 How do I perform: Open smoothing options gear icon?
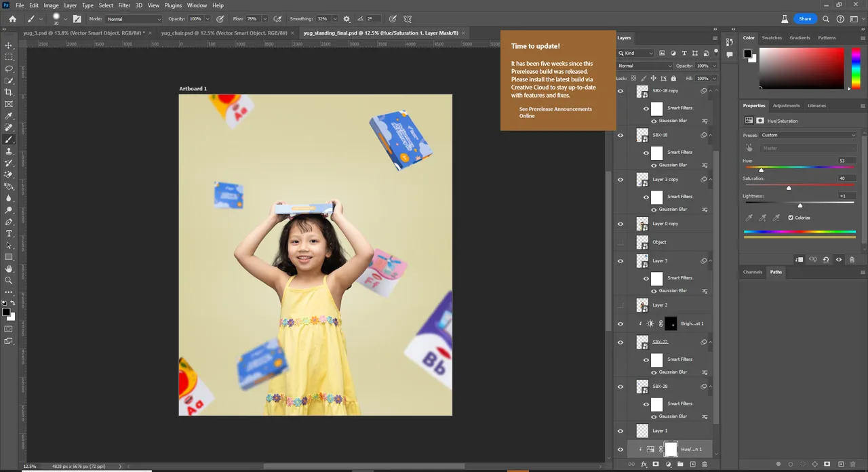[347, 19]
